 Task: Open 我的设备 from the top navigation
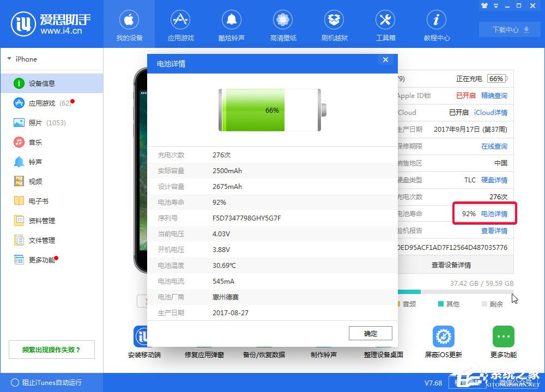(x=129, y=24)
